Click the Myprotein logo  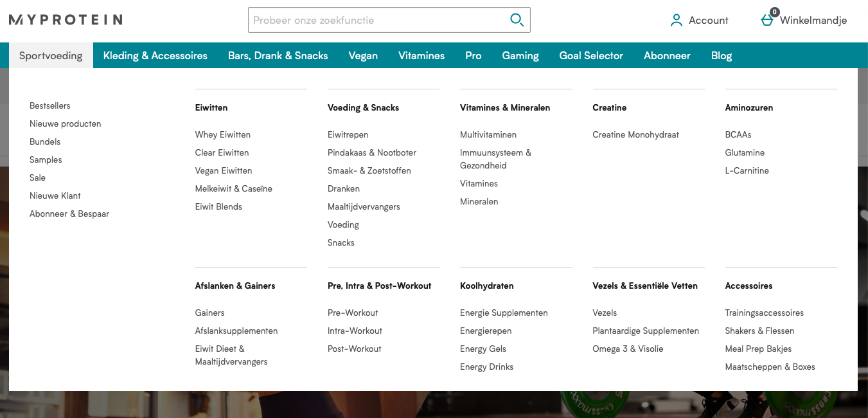click(x=66, y=20)
